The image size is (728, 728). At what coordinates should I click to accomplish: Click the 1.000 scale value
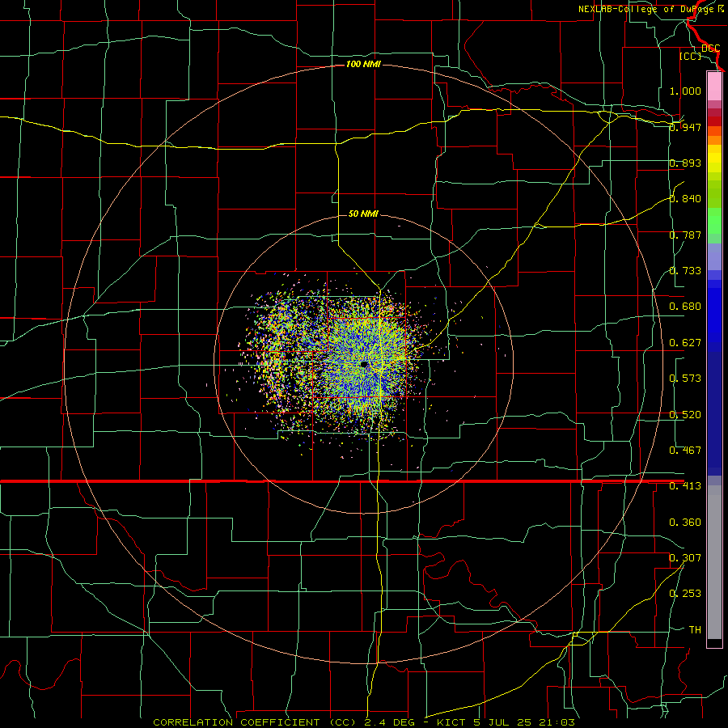coord(685,91)
